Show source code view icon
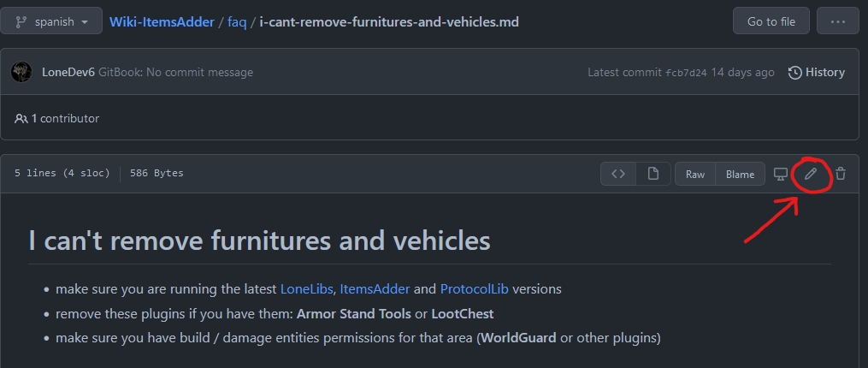 click(618, 174)
